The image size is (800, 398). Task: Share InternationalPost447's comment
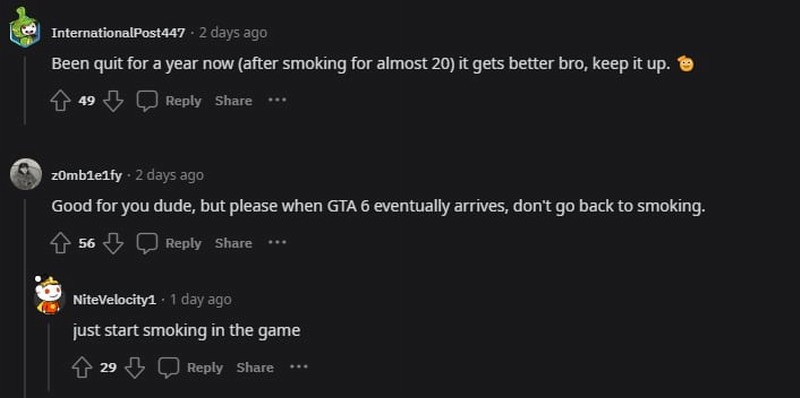click(x=234, y=101)
